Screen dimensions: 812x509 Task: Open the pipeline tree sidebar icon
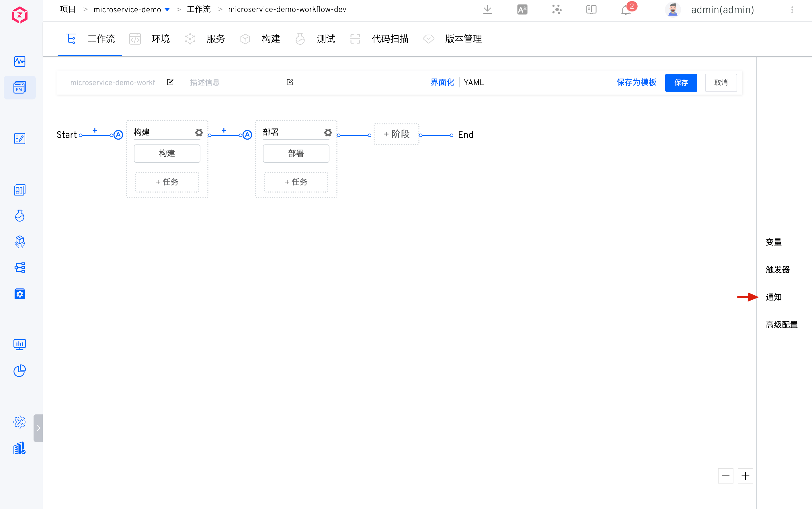(x=19, y=268)
